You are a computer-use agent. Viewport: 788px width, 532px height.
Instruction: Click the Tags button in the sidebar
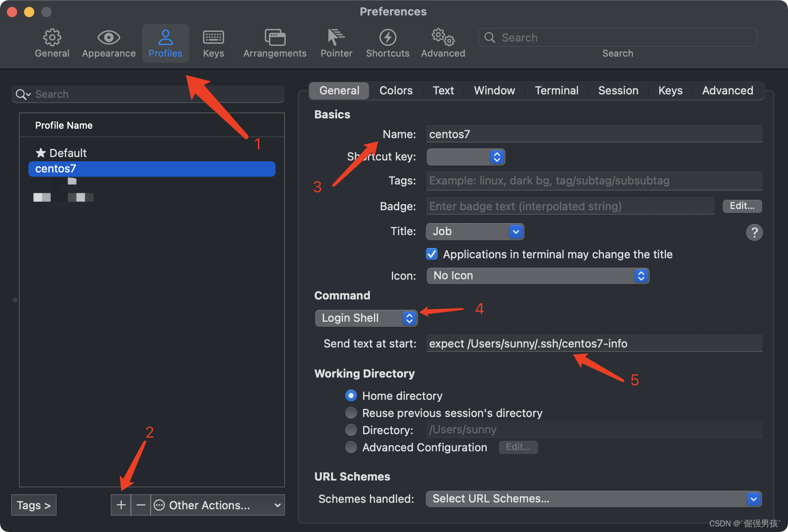click(x=33, y=505)
